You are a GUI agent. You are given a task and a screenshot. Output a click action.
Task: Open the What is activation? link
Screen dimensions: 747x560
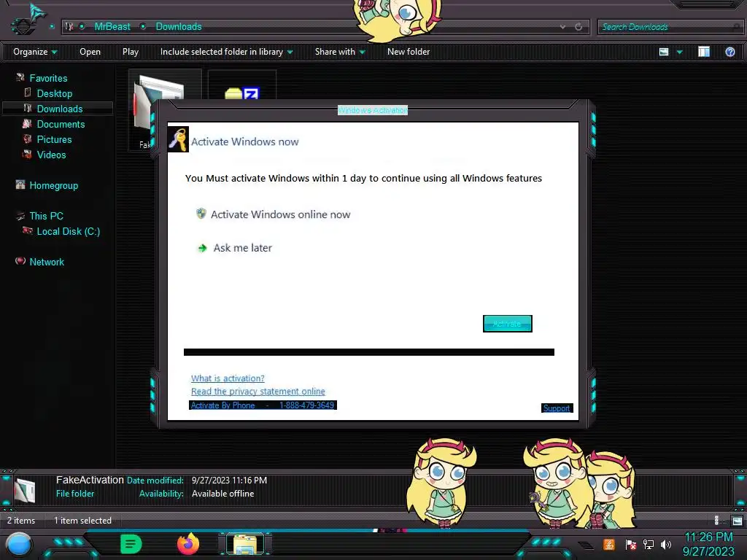click(x=228, y=378)
